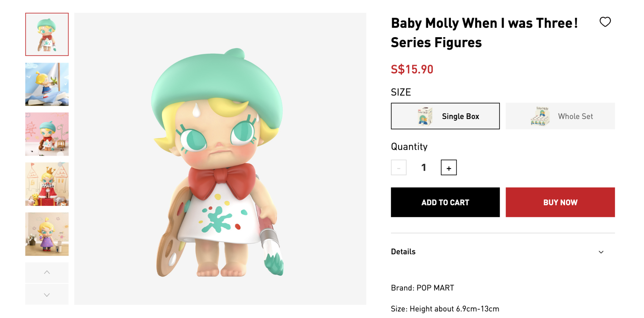Click the heart wishlist icon
Viewport: 644px width, 318px height.
click(x=605, y=22)
